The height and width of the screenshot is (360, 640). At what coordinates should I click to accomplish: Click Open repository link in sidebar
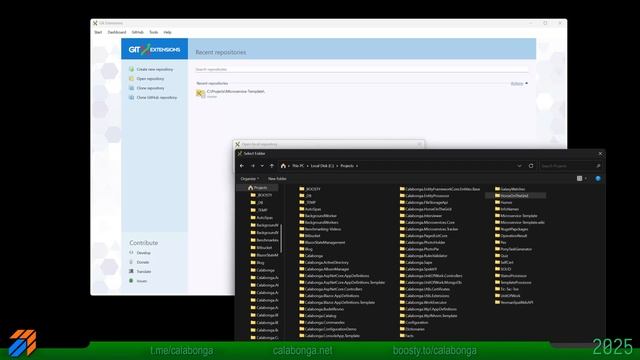tap(150, 79)
